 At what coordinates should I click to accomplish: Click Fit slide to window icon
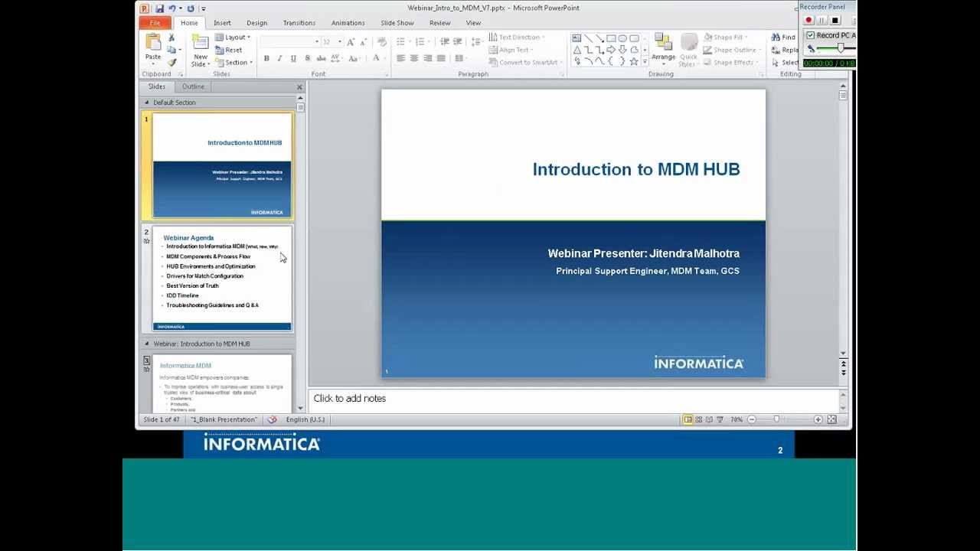point(832,419)
